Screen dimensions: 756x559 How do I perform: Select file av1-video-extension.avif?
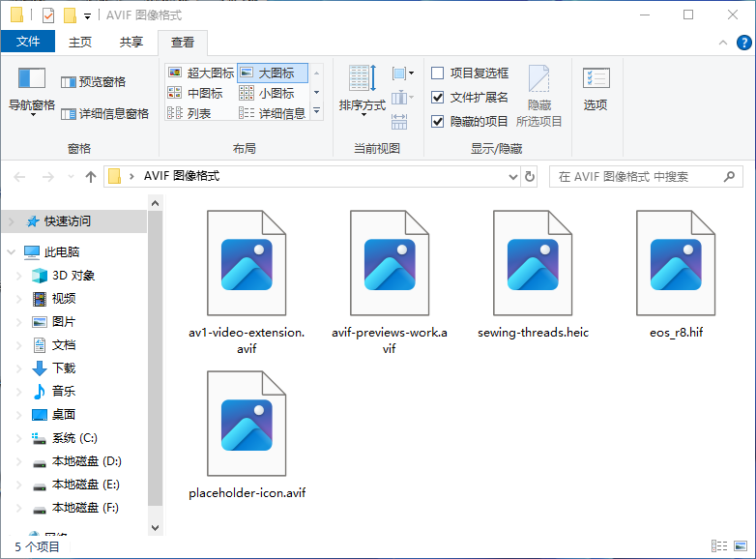pyautogui.click(x=247, y=282)
